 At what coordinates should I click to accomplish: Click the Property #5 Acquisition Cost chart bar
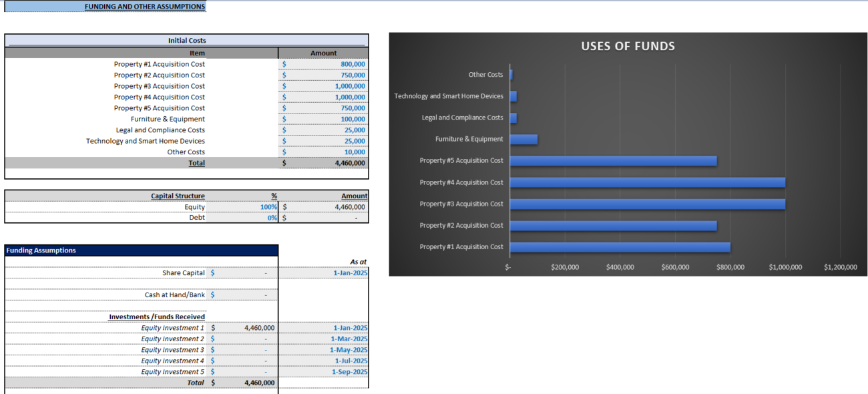point(613,161)
